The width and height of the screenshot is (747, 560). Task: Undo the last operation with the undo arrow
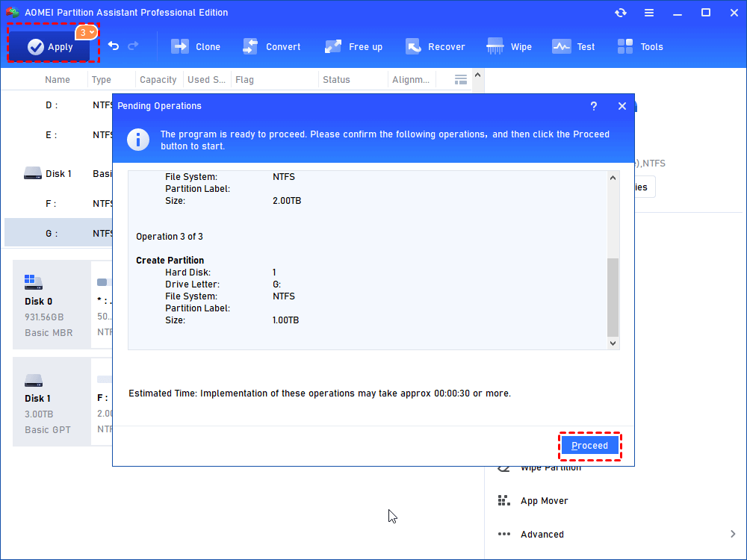tap(114, 46)
